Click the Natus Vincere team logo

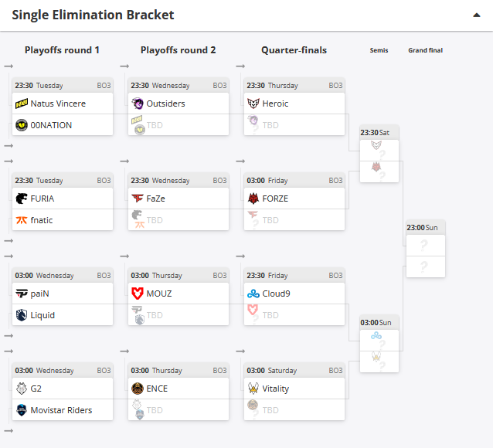point(21,104)
